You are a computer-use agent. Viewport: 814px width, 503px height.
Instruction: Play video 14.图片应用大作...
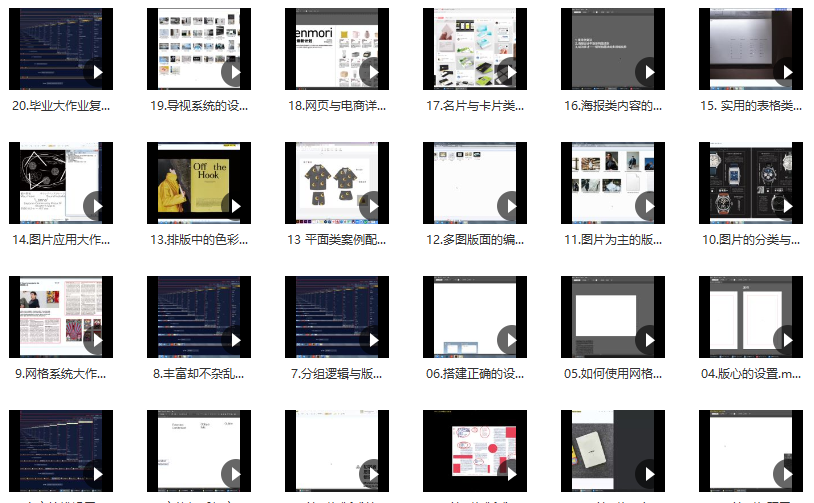tap(97, 207)
